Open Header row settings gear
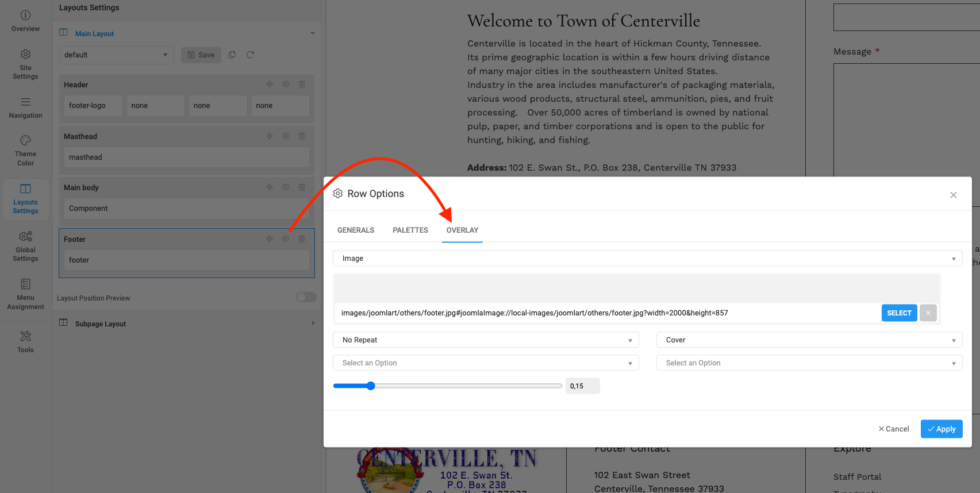The width and height of the screenshot is (980, 493). pyautogui.click(x=286, y=84)
